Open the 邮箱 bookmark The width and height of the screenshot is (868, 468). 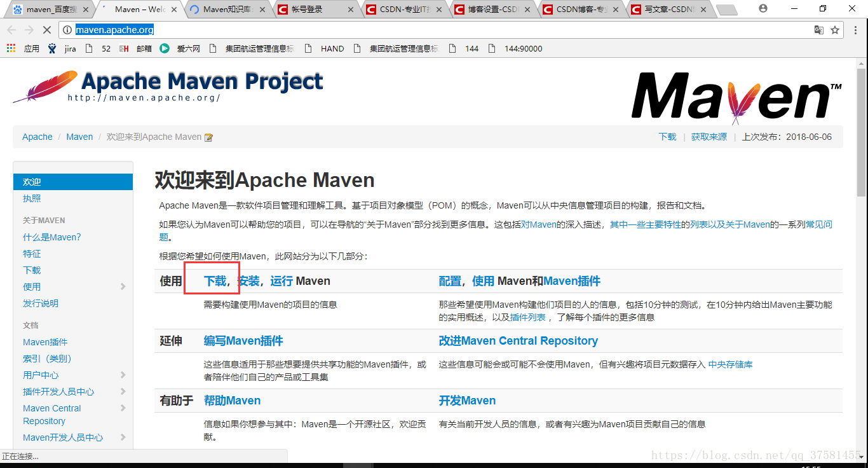[x=135, y=48]
